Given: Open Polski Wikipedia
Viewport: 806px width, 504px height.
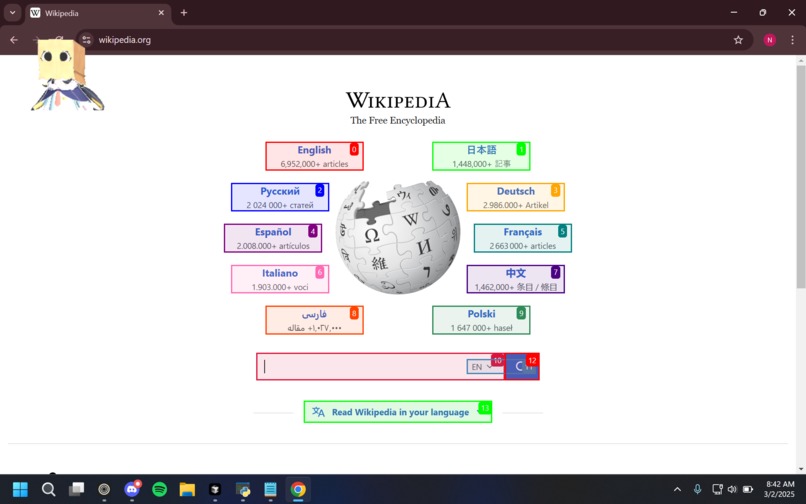Looking at the screenshot, I should (481, 320).
